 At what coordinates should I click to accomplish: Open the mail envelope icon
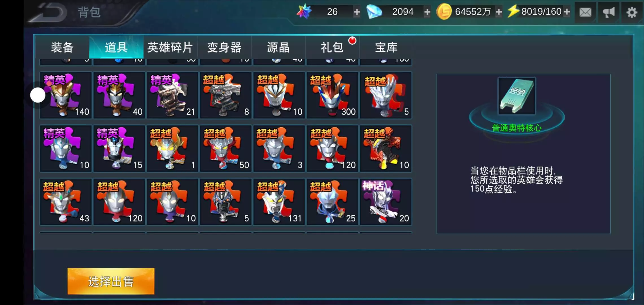pos(585,12)
